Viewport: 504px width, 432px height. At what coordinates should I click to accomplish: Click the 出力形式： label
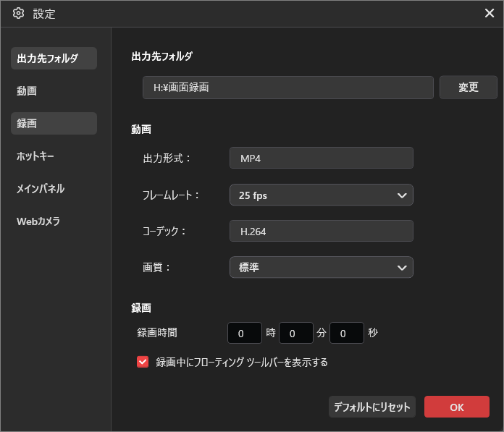[167, 158]
